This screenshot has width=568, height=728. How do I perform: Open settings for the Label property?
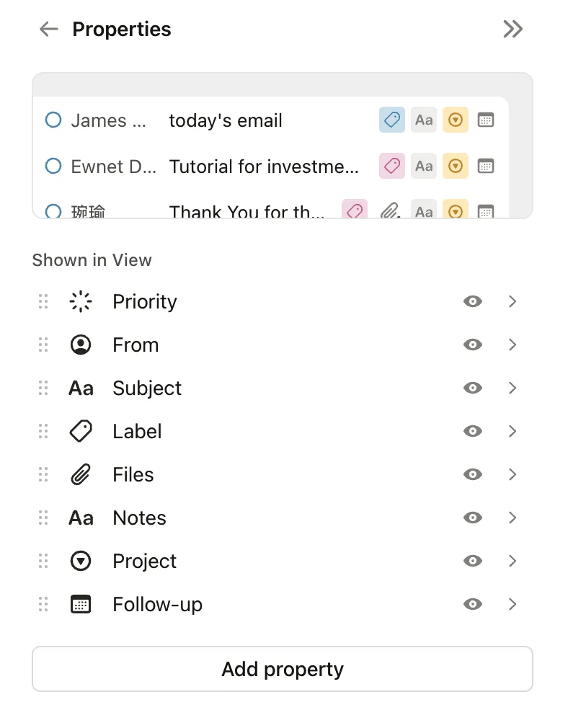point(513,431)
